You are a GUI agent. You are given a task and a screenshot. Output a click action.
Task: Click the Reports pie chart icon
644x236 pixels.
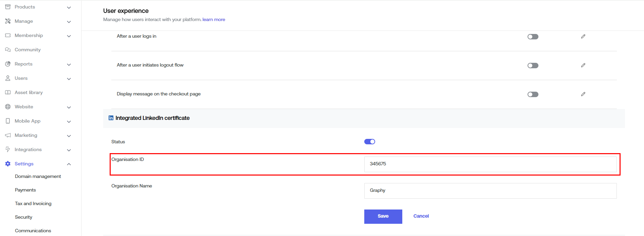(8, 64)
